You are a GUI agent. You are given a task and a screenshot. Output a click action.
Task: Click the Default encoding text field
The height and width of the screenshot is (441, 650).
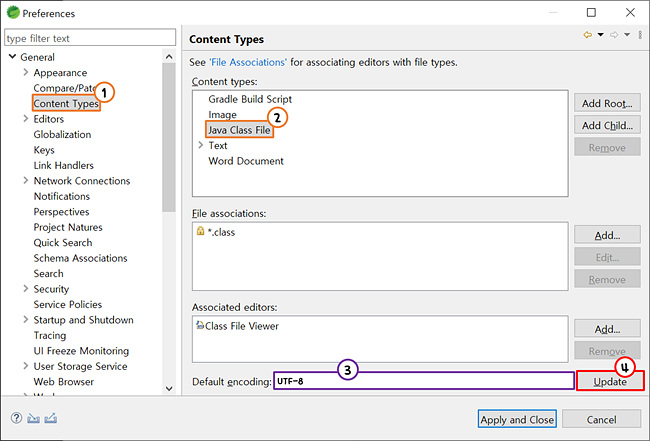[x=423, y=381]
